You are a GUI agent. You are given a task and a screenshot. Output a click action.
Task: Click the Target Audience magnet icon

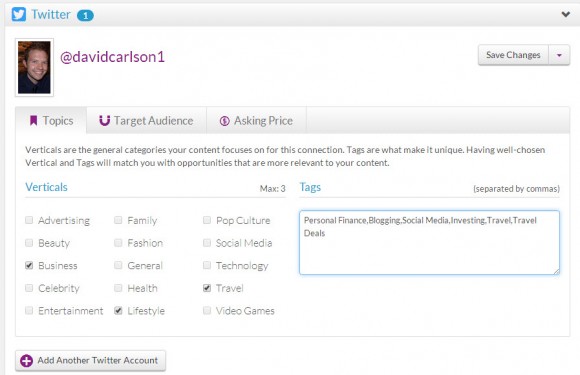click(x=105, y=121)
